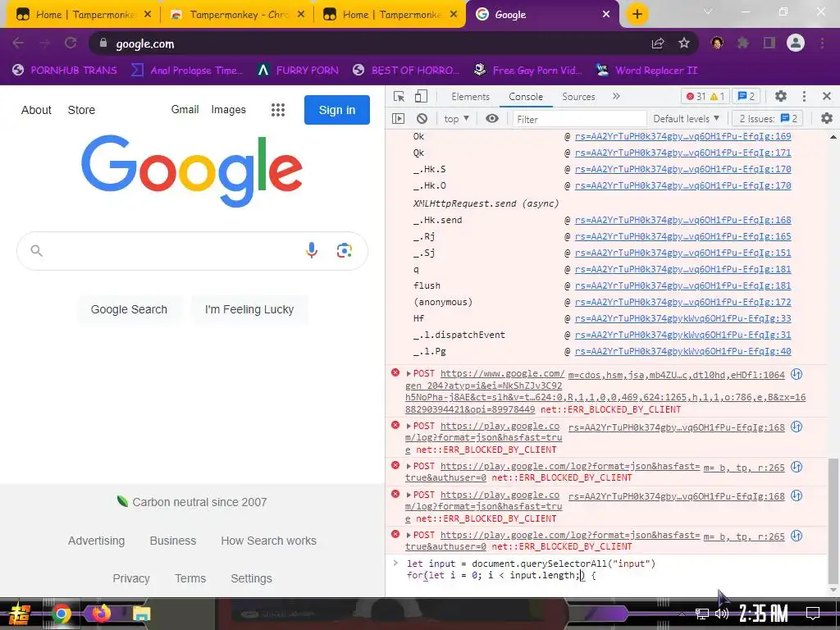Image resolution: width=840 pixels, height=630 pixels.
Task: Open the Google apps grid icon
Action: click(277, 110)
